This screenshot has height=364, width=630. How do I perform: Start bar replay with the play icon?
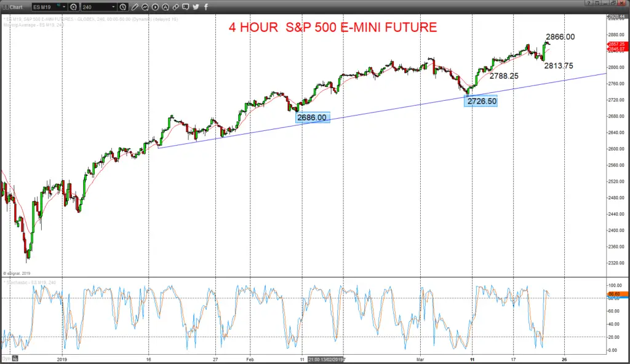155,7
